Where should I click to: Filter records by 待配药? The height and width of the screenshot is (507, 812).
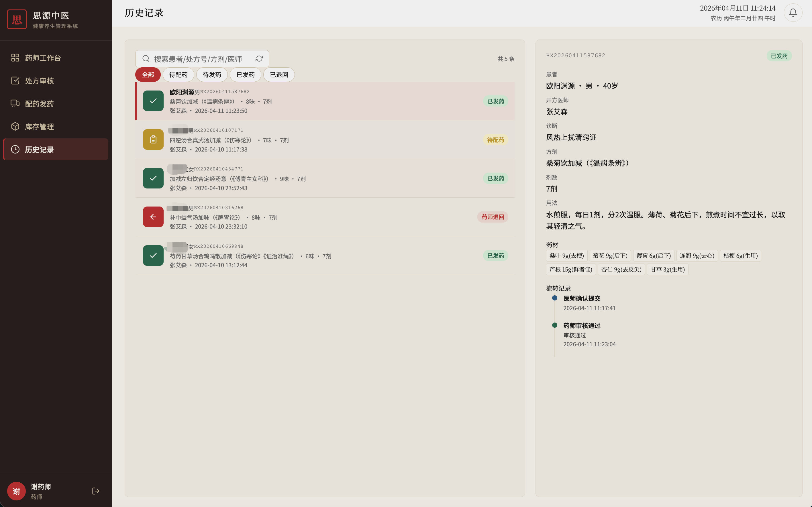coord(178,74)
